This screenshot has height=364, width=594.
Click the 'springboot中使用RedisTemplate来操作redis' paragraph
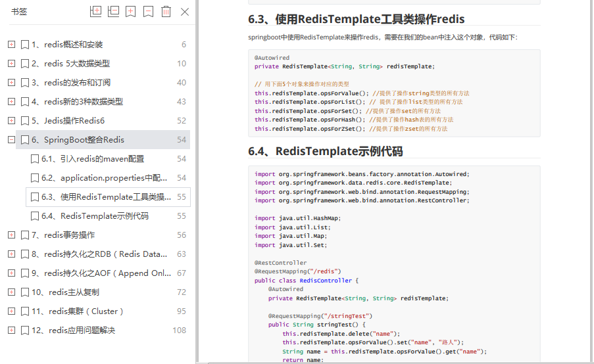click(x=383, y=37)
